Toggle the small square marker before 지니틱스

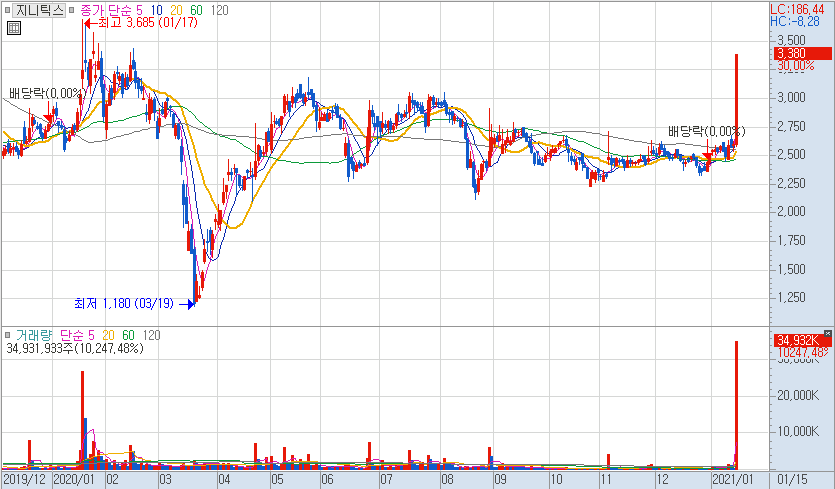pyautogui.click(x=7, y=10)
